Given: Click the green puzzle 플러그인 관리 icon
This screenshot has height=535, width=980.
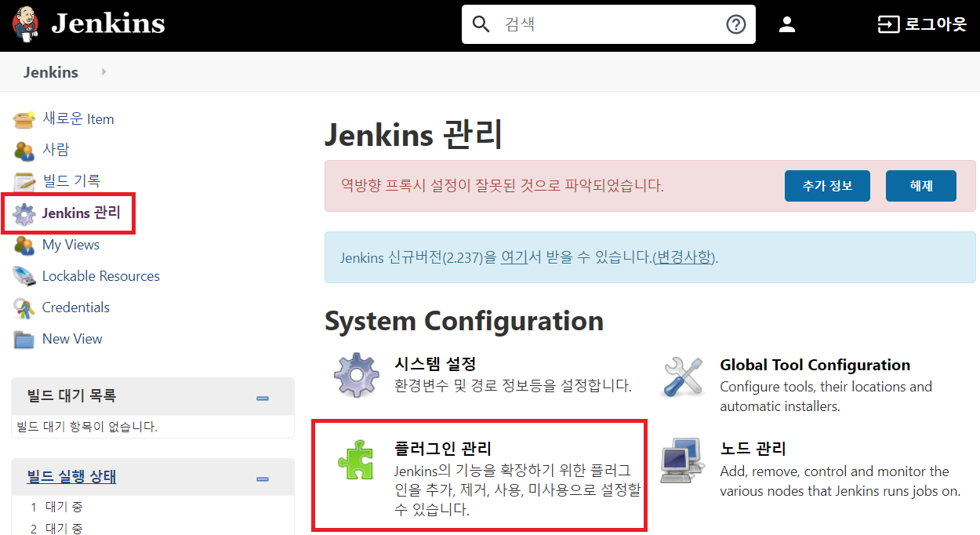Looking at the screenshot, I should (x=357, y=460).
